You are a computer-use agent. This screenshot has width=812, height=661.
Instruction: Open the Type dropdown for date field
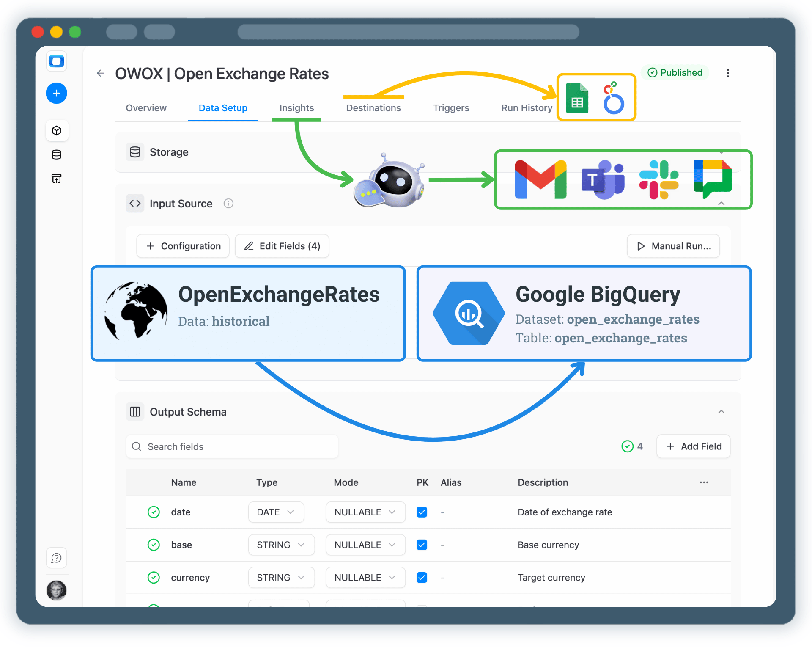pyautogui.click(x=276, y=512)
